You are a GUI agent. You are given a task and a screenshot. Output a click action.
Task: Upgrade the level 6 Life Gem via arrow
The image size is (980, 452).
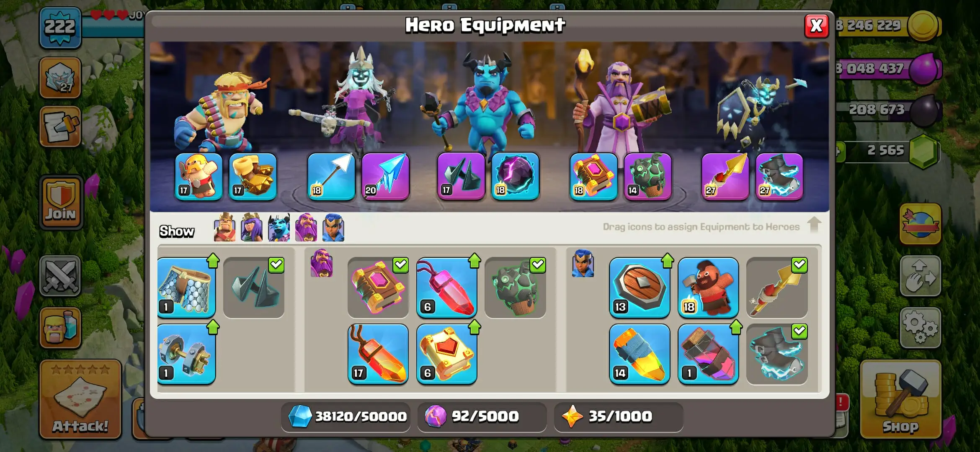[x=475, y=261]
